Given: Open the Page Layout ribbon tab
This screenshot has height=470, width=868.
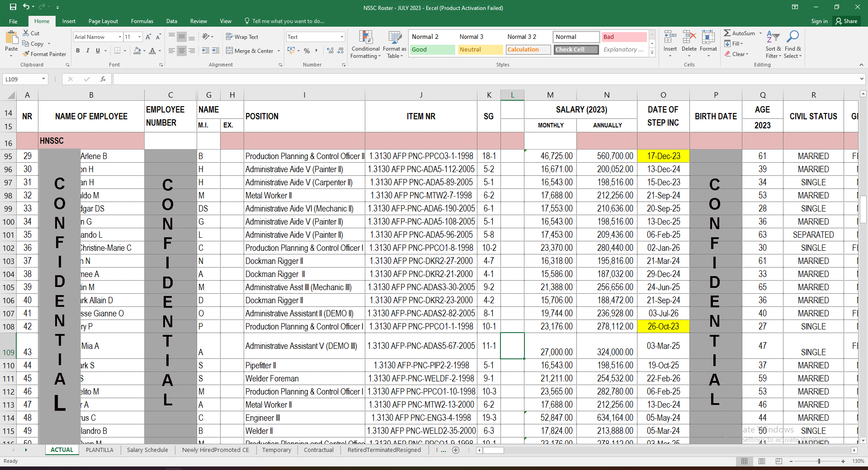Looking at the screenshot, I should 103,21.
